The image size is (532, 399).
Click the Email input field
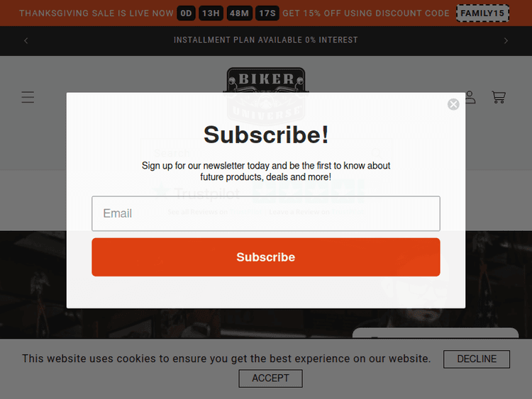(x=266, y=213)
